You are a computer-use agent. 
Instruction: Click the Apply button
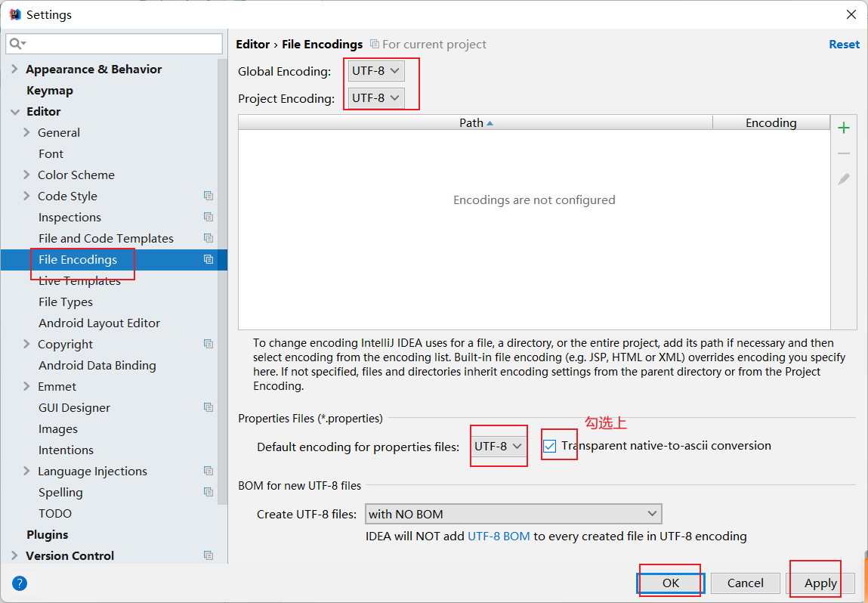pos(820,583)
